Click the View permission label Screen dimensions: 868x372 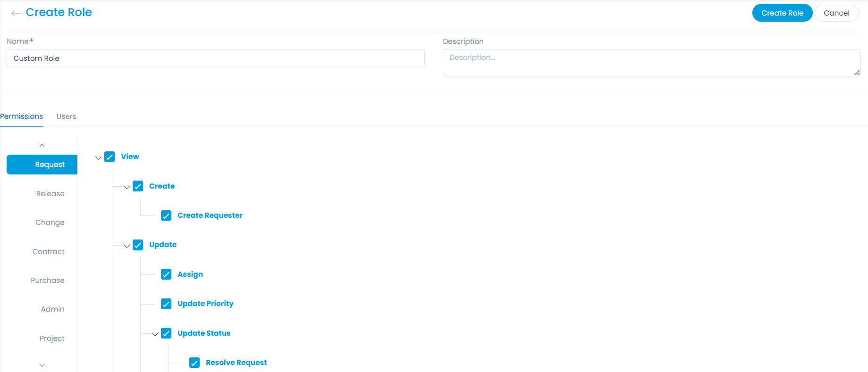130,157
